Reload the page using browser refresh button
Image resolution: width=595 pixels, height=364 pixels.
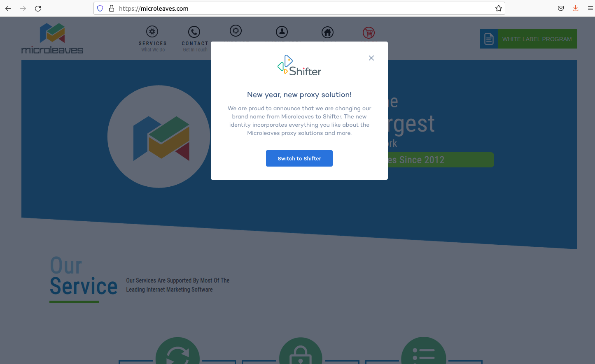[38, 8]
